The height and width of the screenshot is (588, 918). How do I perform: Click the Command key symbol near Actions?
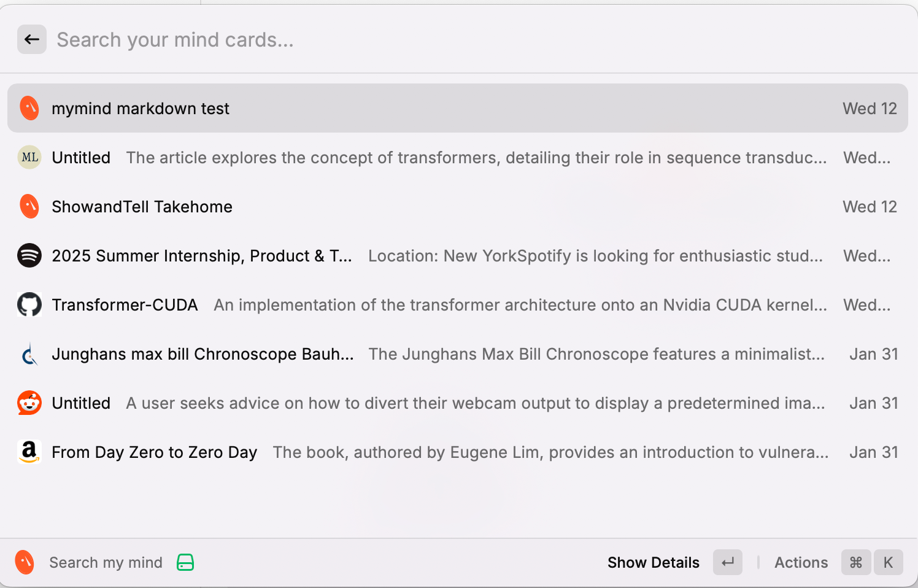(855, 562)
